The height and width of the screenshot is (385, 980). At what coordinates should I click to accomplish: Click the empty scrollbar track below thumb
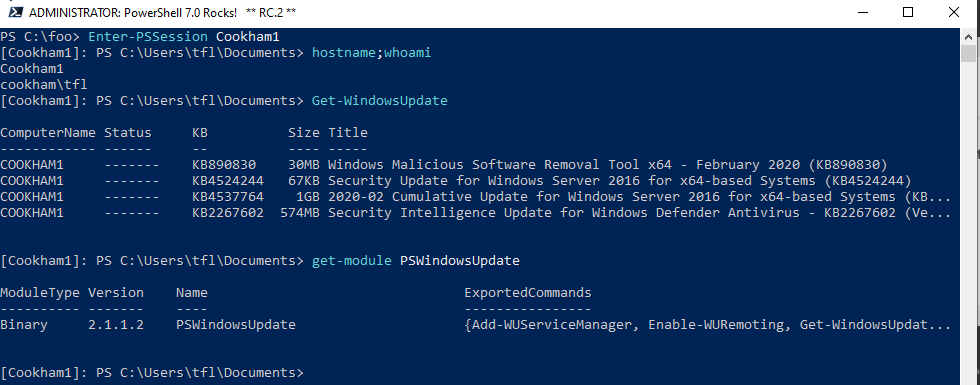click(x=968, y=219)
